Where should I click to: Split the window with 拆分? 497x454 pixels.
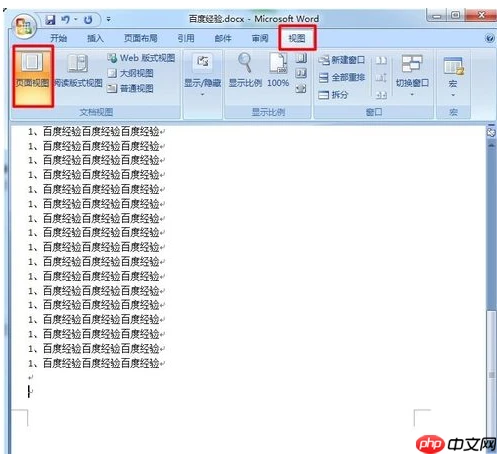[333, 95]
